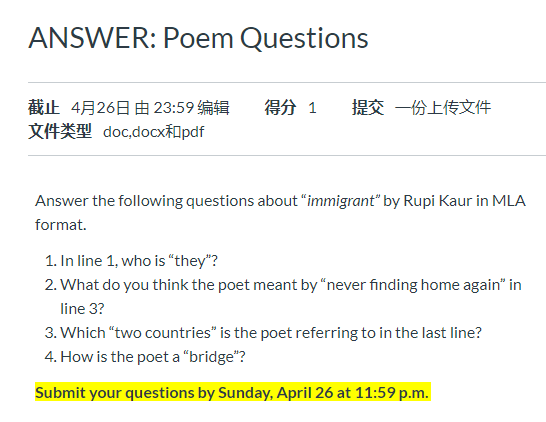Viewport: 546px width, 422px height.
Task: Click the '一份上传文件' submission type text
Action: click(443, 108)
